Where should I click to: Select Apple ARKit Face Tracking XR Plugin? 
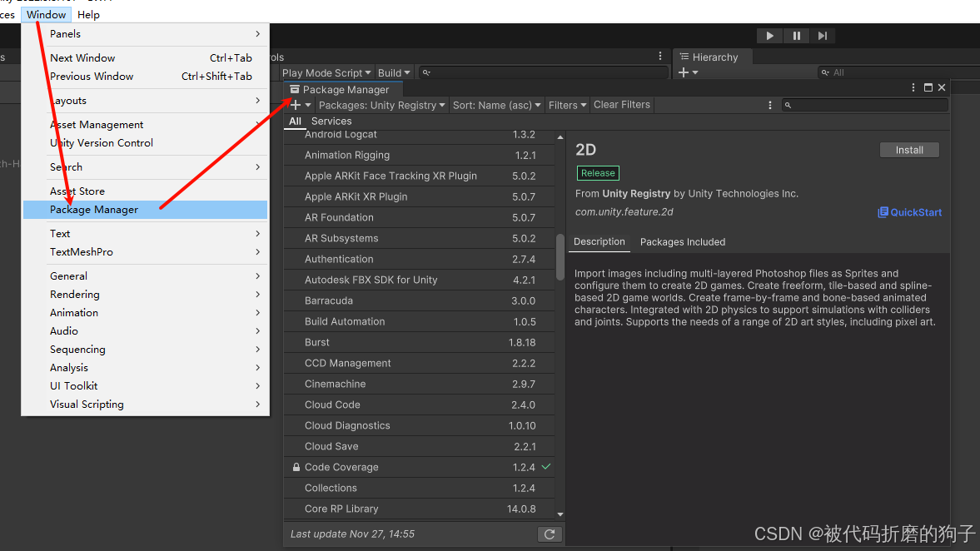420,176
